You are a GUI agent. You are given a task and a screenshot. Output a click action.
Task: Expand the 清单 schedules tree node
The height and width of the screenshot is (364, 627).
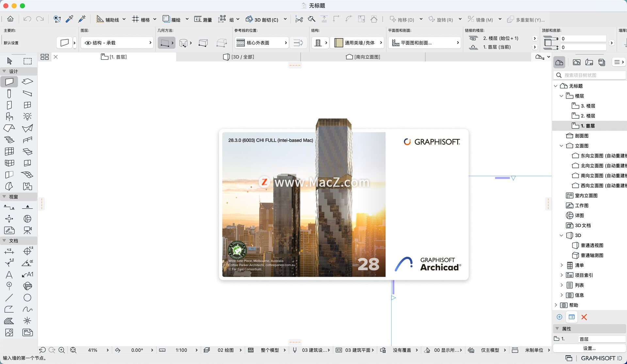click(561, 265)
